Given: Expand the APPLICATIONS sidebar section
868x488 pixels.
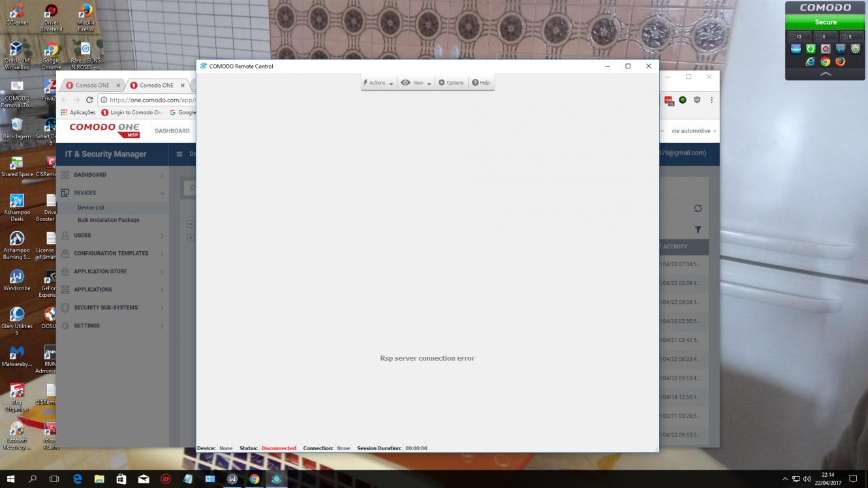Looking at the screenshot, I should tap(112, 290).
